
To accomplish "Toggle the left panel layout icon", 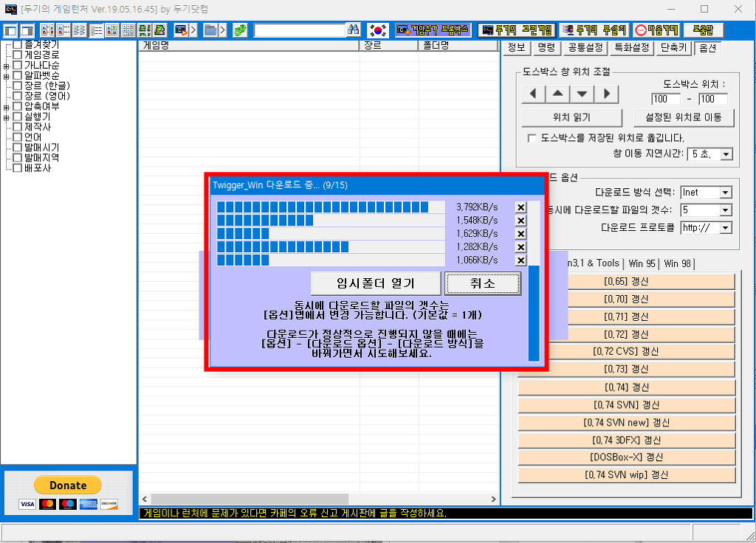I will coord(10,31).
